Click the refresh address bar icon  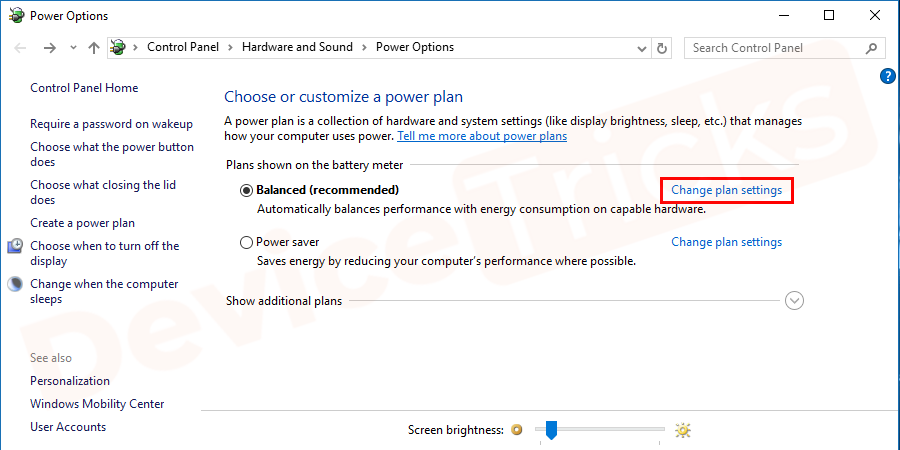click(661, 47)
